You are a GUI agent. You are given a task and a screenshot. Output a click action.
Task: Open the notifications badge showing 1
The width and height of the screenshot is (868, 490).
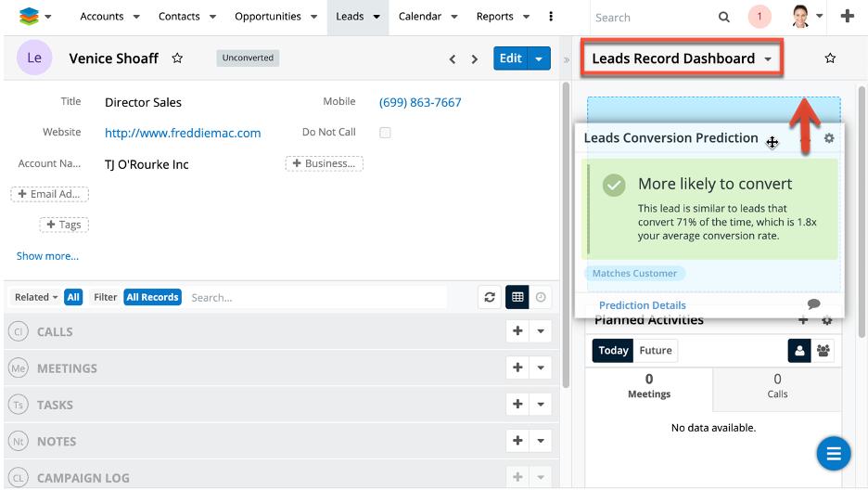pos(759,17)
